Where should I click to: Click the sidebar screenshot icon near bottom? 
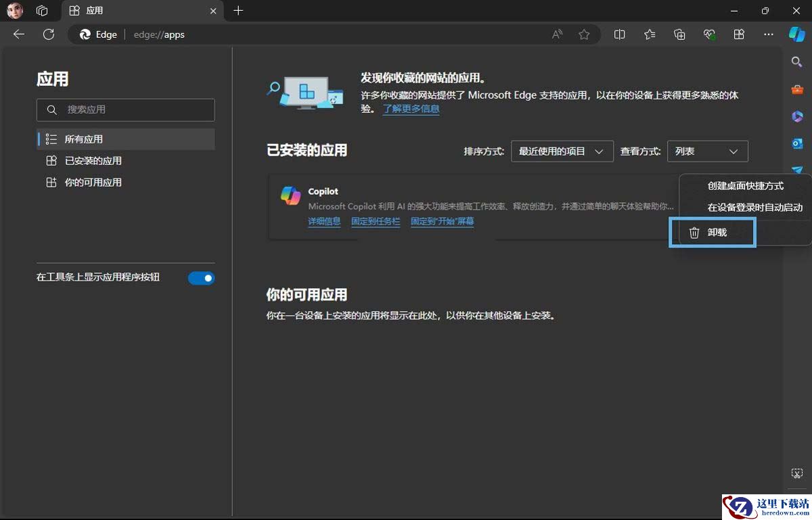797,473
